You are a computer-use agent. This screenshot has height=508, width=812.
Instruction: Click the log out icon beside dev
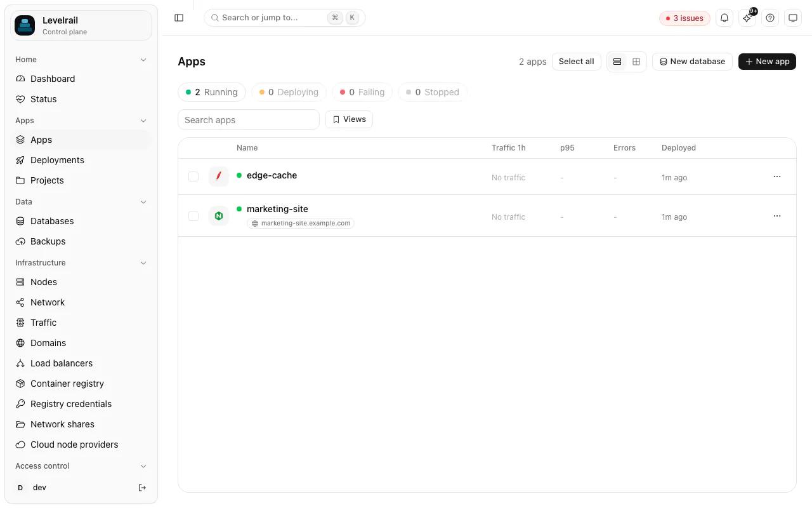142,488
